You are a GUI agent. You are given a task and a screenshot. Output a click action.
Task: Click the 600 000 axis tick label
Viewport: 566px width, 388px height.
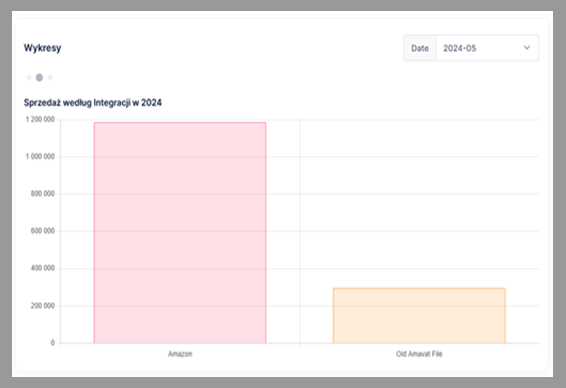(x=43, y=231)
